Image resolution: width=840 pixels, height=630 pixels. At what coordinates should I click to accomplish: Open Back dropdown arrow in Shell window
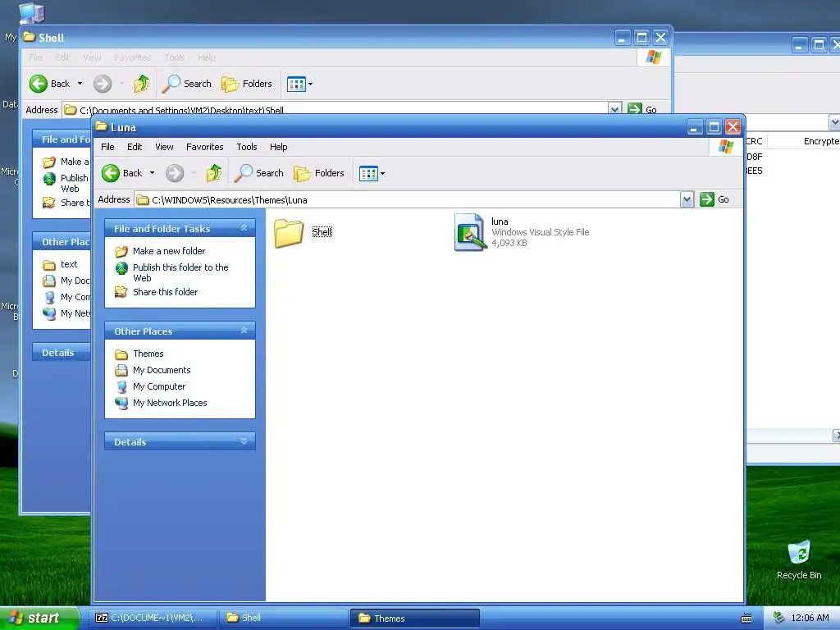pyautogui.click(x=80, y=84)
